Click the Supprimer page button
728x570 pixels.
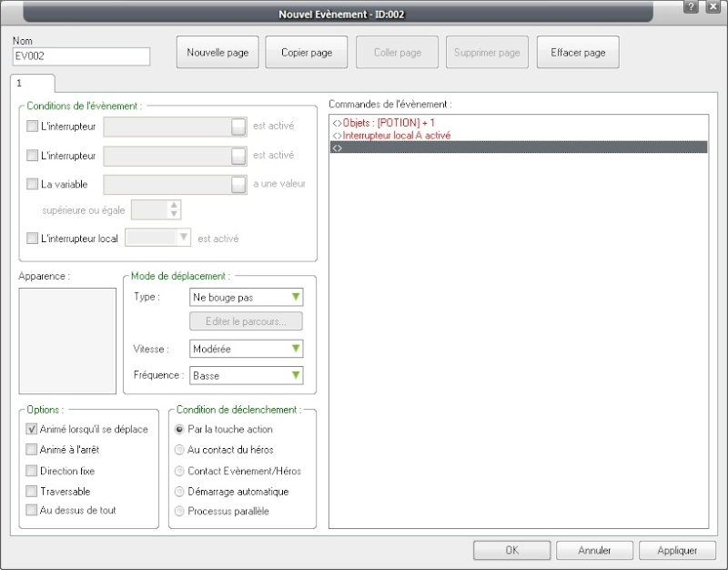point(487,53)
